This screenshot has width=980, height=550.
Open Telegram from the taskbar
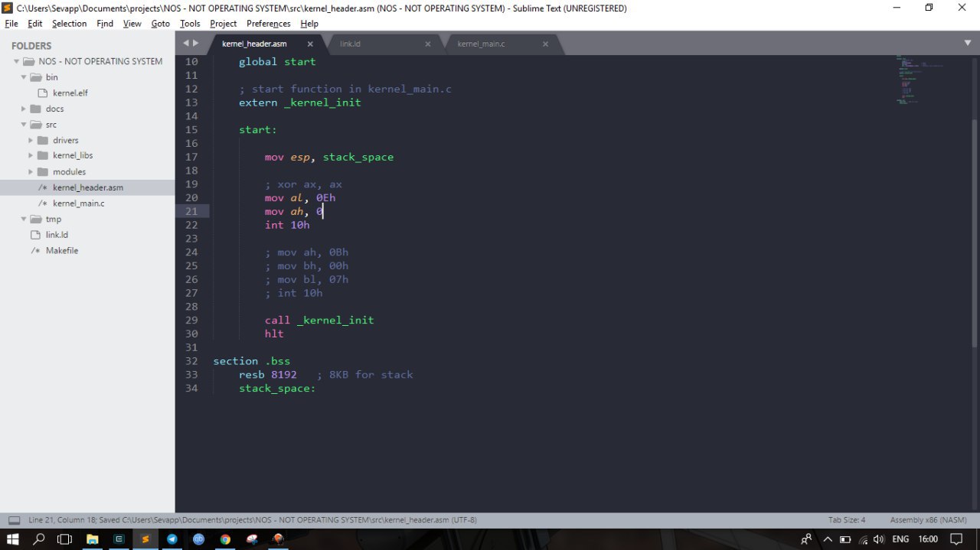171,539
